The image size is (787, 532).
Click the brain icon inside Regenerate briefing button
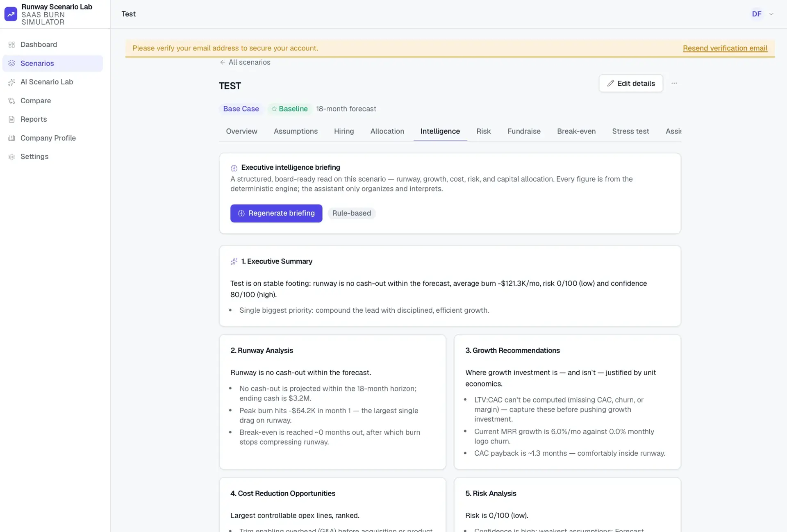(241, 213)
